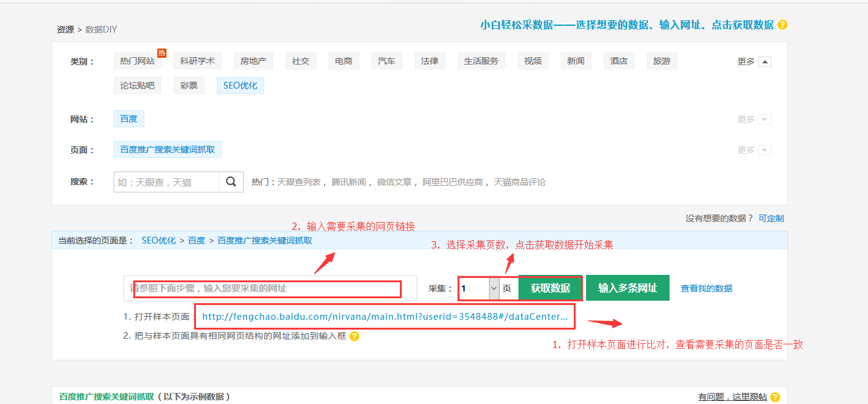Viewport: 868px width, 404px height.
Task: Select the 房地产 category
Action: coord(253,61)
